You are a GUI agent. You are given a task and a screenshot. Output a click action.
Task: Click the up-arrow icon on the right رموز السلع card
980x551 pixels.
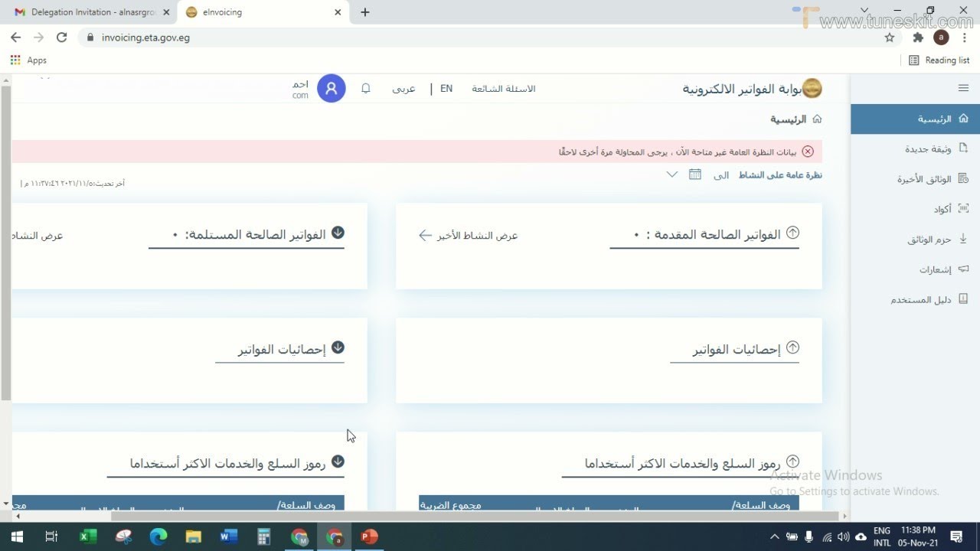[x=792, y=461]
